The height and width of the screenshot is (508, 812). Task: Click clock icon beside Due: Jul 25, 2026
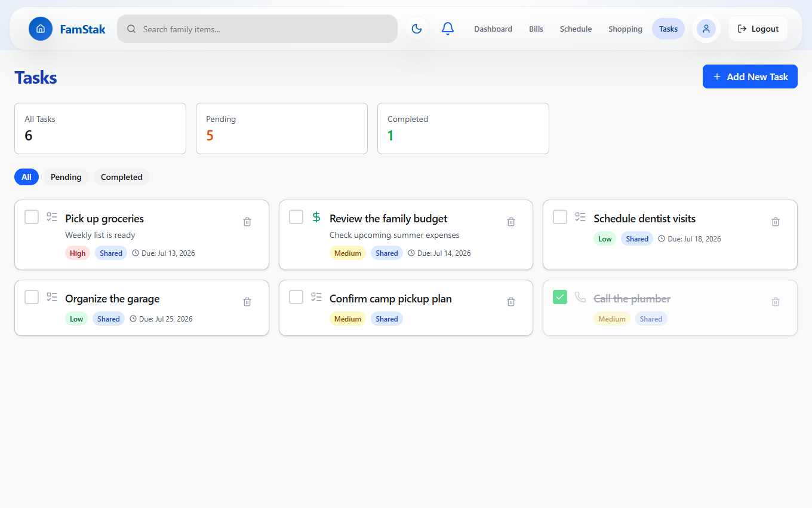point(133,319)
